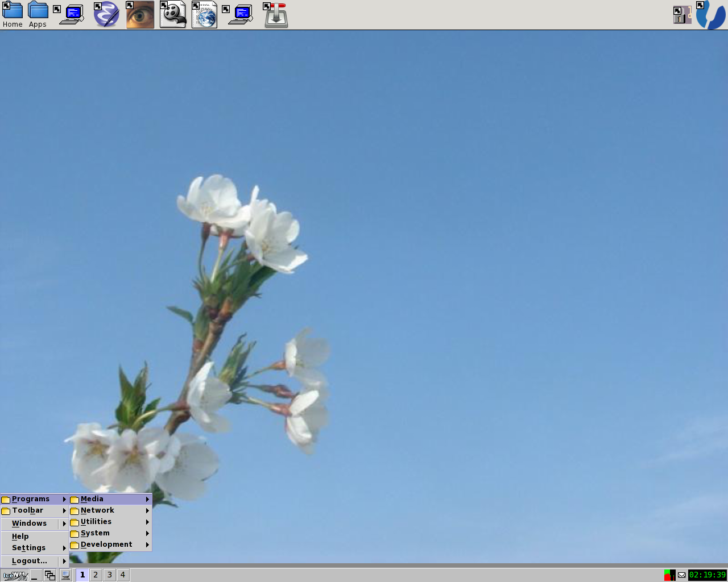
Task: Expand the arrow next to Windows
Action: [x=64, y=523]
